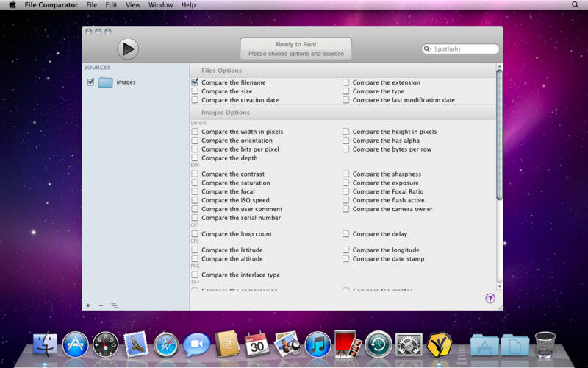Click the minus icon to remove source
This screenshot has width=588, height=368.
101,305
